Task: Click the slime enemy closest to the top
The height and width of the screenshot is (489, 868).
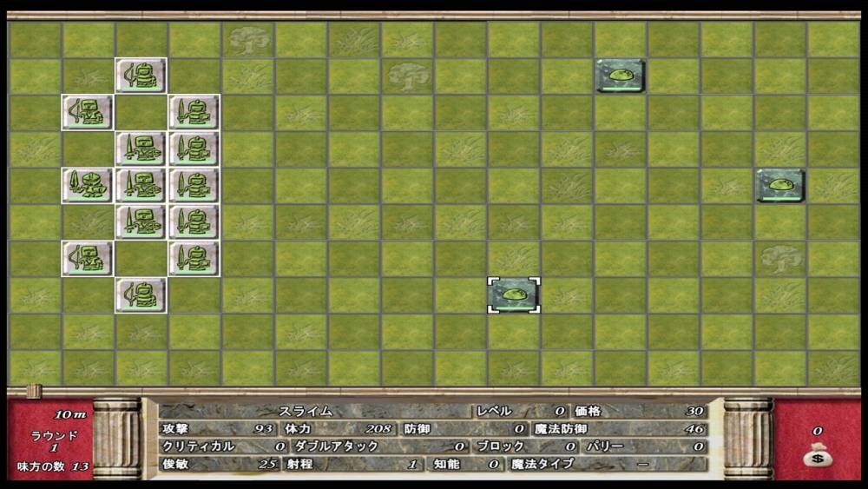Action: [621, 76]
